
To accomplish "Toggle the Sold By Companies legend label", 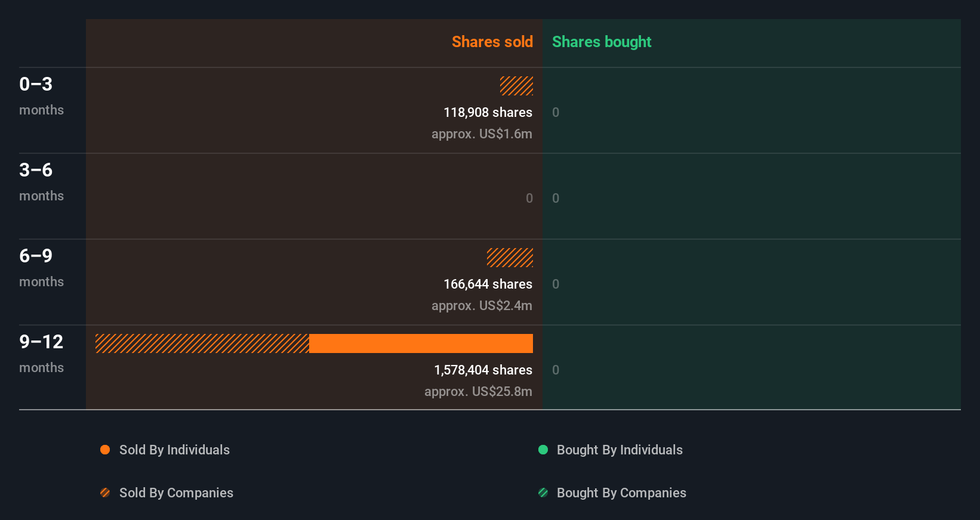I will coord(176,493).
